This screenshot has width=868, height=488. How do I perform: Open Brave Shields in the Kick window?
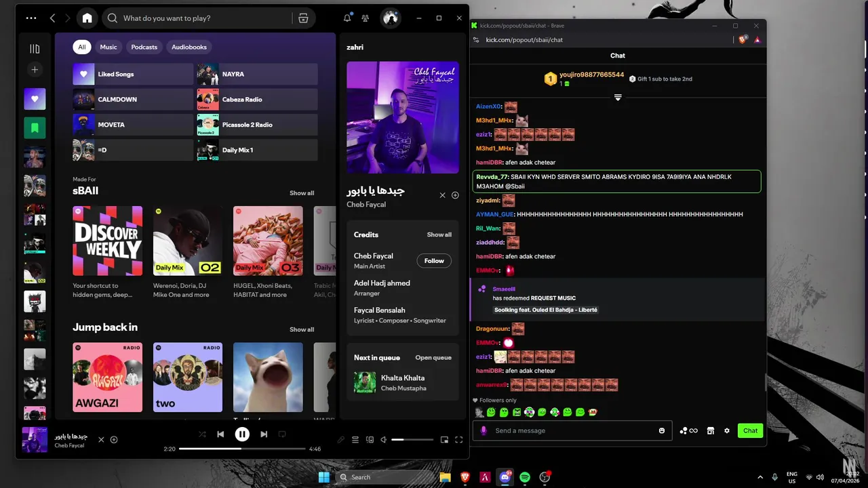(743, 40)
